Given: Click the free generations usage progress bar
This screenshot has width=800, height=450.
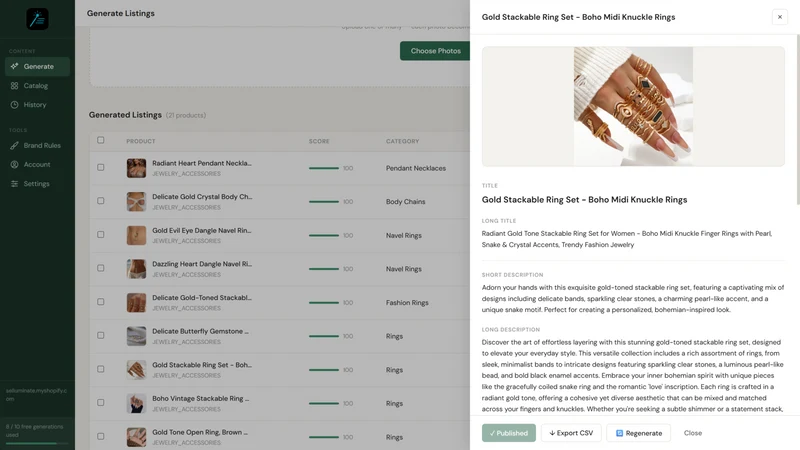Looking at the screenshot, I should (x=37, y=443).
